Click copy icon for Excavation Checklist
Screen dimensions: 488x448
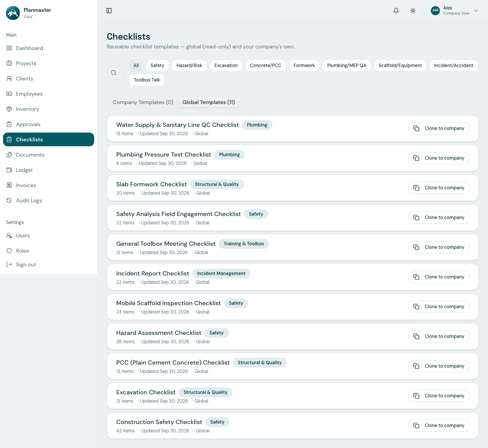click(x=416, y=396)
